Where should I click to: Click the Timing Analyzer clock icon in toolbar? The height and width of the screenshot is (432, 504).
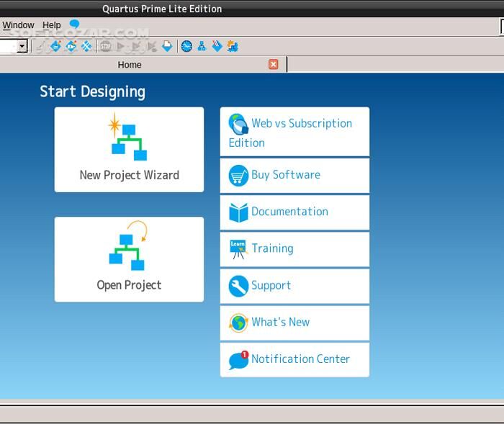[x=186, y=46]
